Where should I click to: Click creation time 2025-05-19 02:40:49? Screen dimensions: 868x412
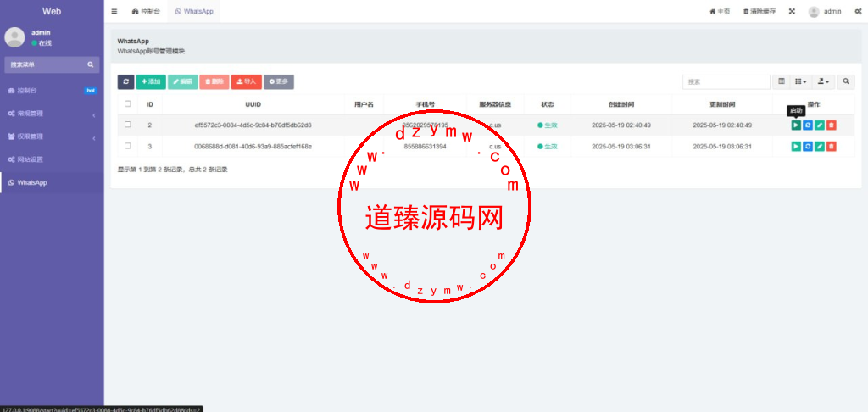pyautogui.click(x=621, y=125)
